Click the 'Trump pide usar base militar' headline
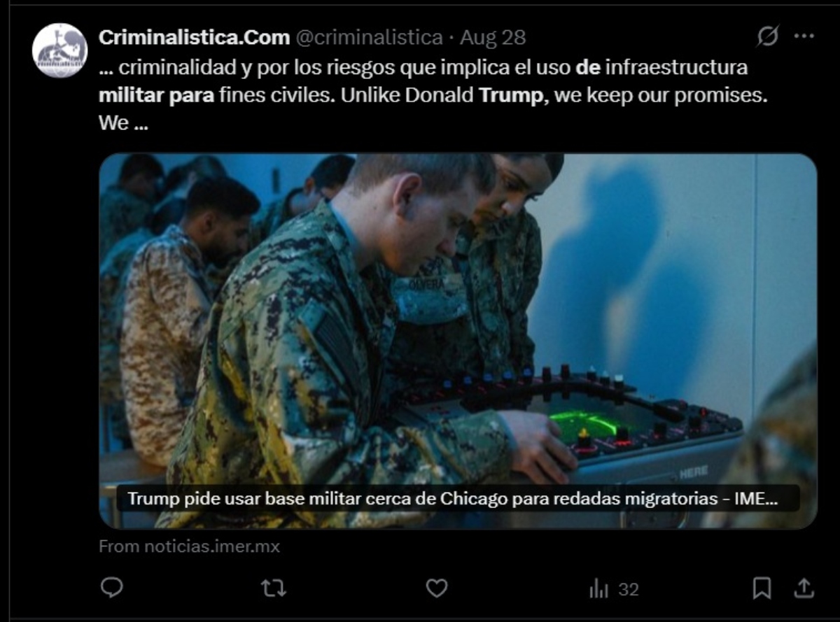This screenshot has height=622, width=840. click(453, 500)
